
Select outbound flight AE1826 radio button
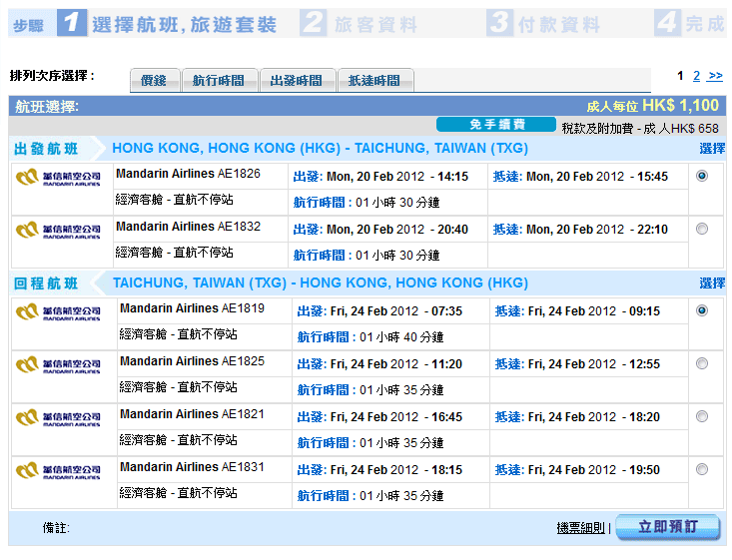tap(702, 176)
